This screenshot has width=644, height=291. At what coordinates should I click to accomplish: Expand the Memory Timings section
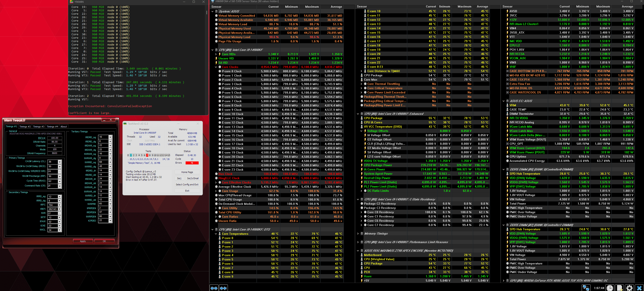pos(358,233)
